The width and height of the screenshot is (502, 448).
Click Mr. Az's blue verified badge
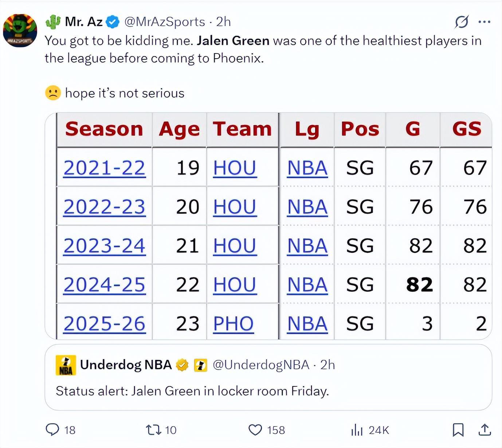coord(113,22)
